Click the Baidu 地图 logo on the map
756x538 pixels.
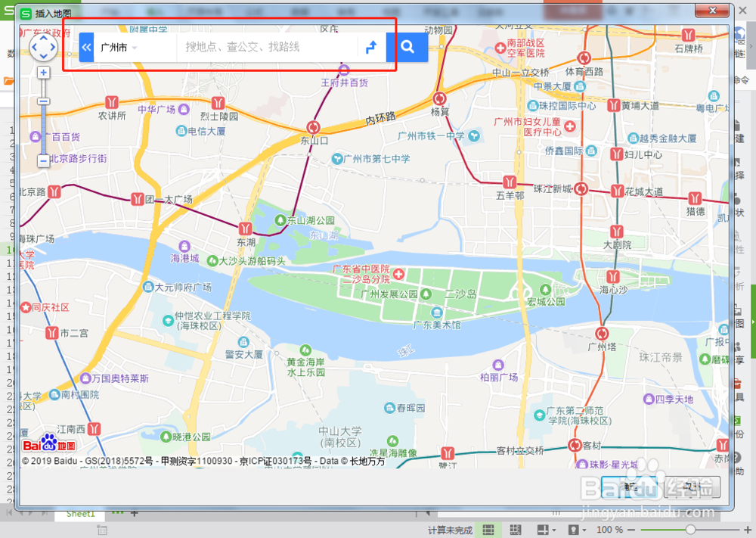(x=49, y=443)
